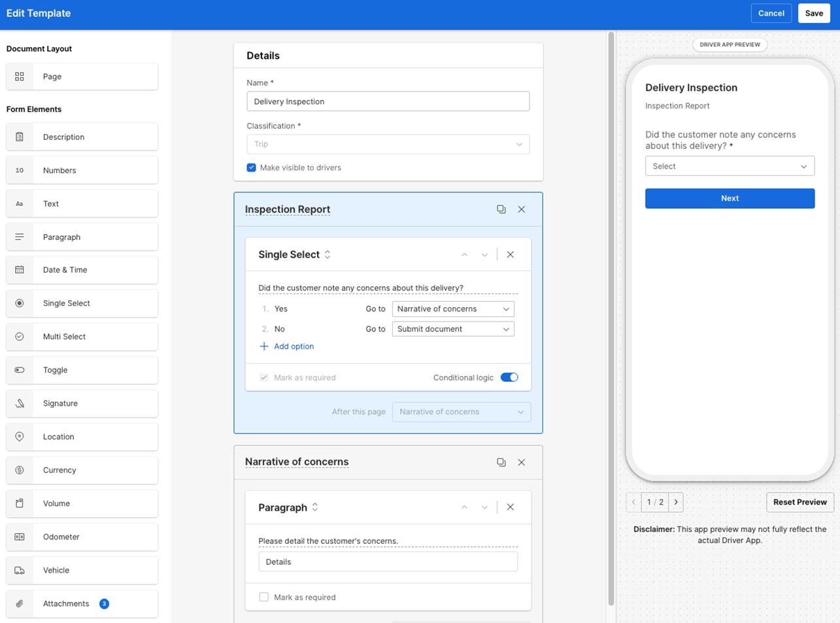
Task: Click the Signature pen icon
Action: pyautogui.click(x=20, y=403)
